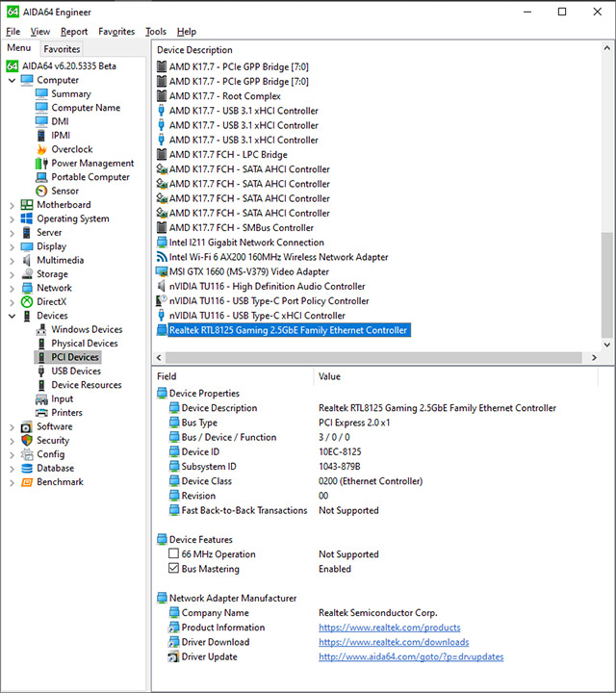This screenshot has width=616, height=693.
Task: Click the AIDA64 v6.20.5335 Beta root icon
Action: [13, 65]
